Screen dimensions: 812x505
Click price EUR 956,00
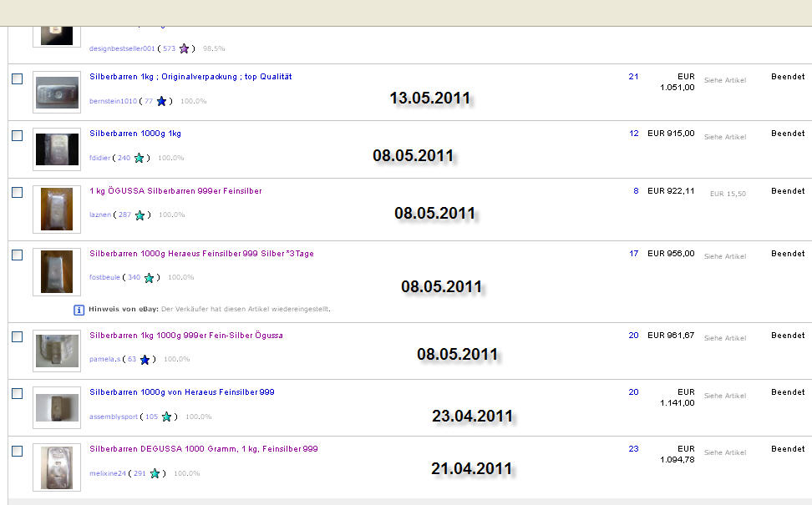(671, 254)
